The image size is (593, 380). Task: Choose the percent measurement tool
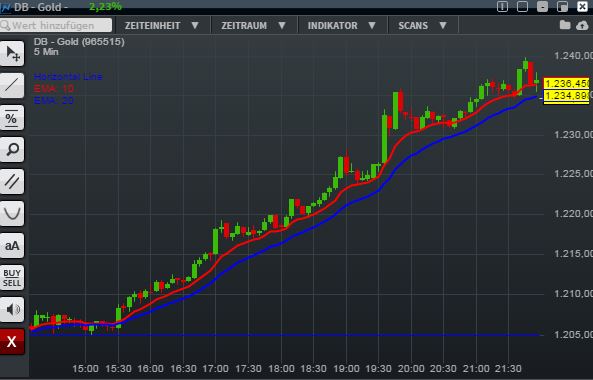(12, 118)
